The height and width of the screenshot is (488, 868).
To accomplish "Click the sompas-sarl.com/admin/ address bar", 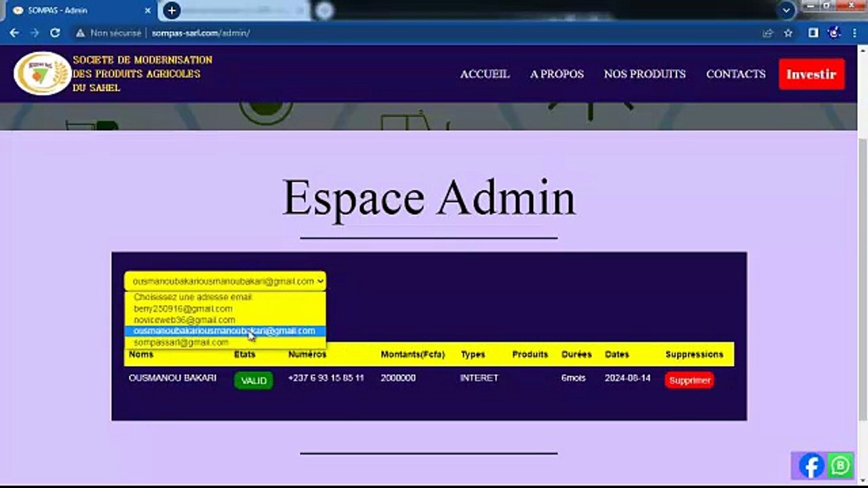I will (x=201, y=33).
